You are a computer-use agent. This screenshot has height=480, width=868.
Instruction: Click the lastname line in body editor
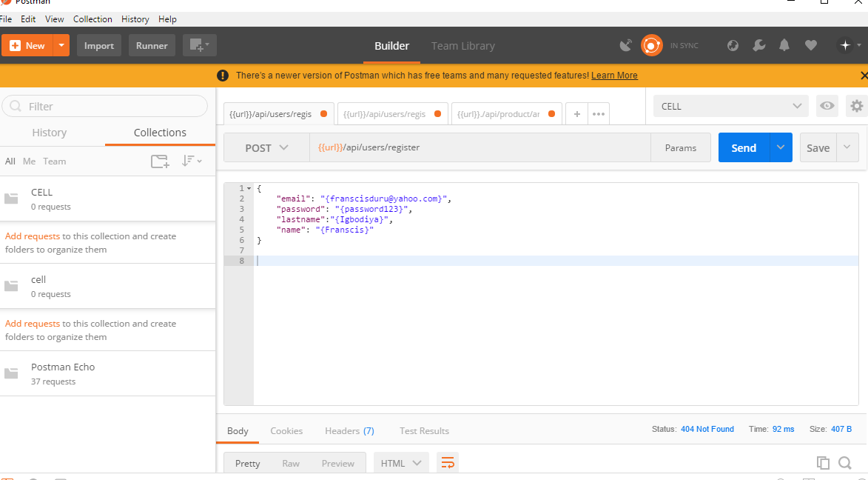[334, 219]
